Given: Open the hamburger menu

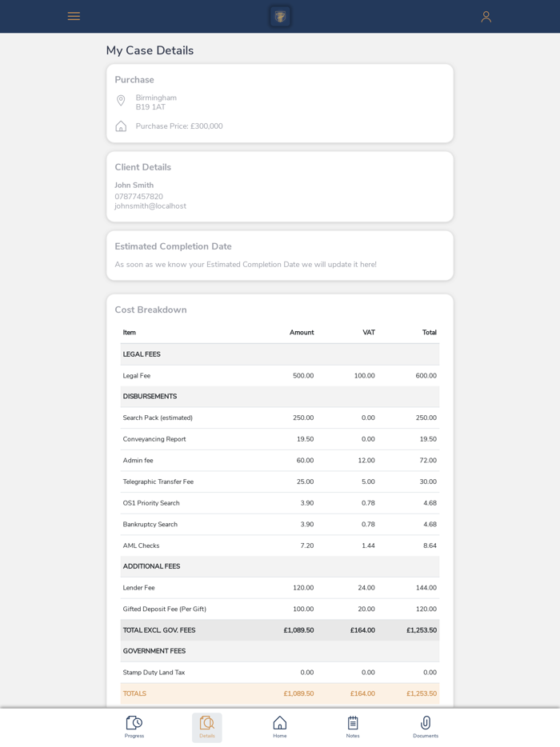Looking at the screenshot, I should (74, 16).
